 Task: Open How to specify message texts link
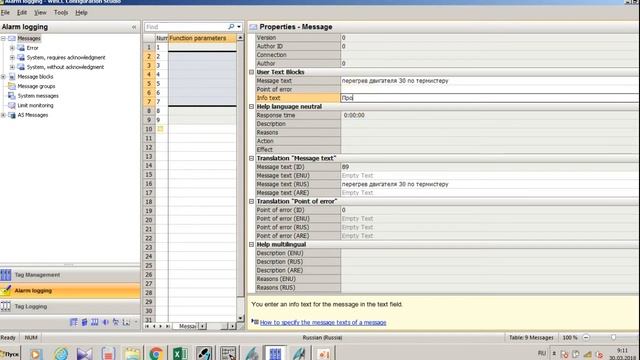tap(323, 322)
